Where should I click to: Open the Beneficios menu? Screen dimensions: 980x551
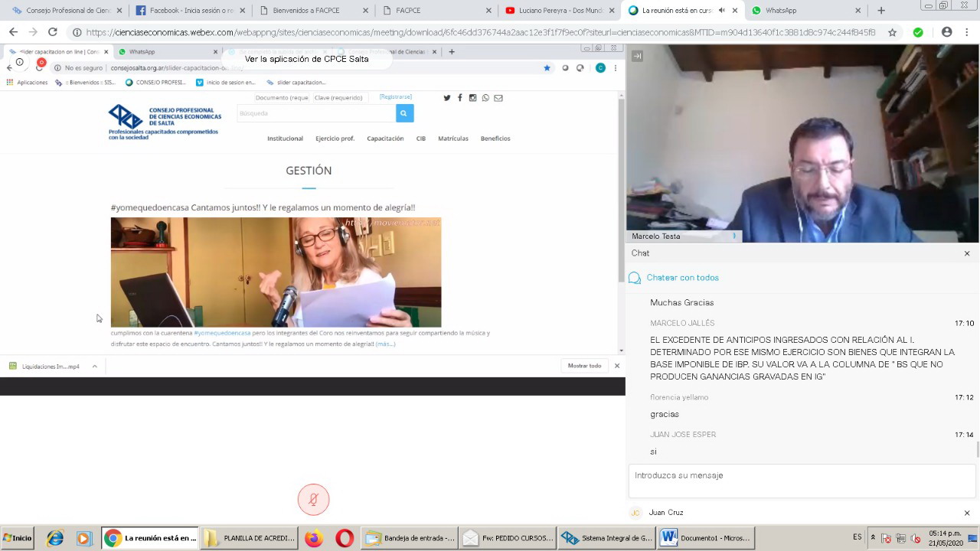point(495,139)
